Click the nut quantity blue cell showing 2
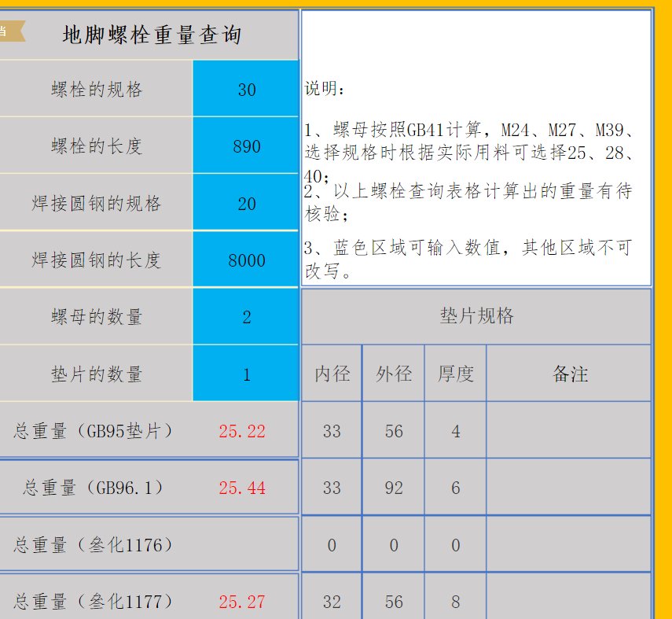Screen dimensions: 672x619 coord(245,316)
